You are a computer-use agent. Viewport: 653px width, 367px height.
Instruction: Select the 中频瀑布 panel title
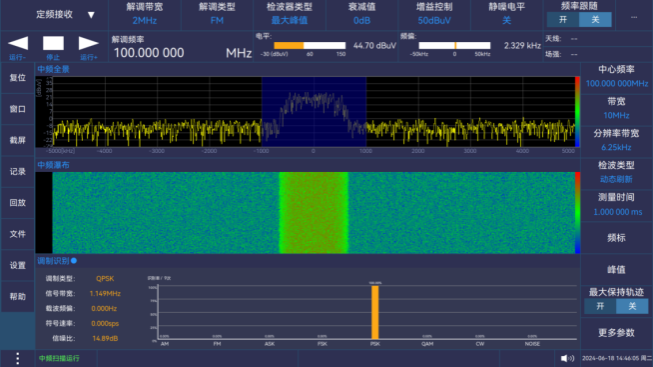[x=53, y=165]
